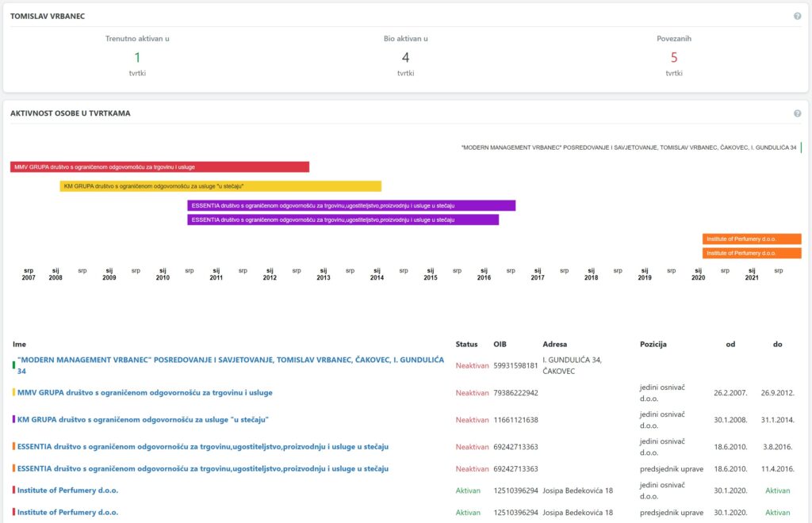Click the red '5' Povezanih count

click(673, 57)
